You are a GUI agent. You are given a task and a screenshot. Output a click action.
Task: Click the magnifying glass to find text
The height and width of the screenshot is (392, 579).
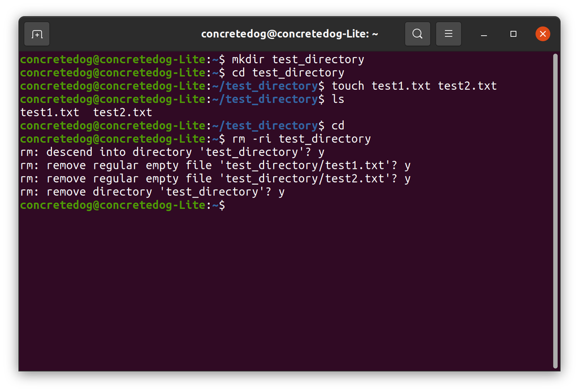click(x=417, y=34)
